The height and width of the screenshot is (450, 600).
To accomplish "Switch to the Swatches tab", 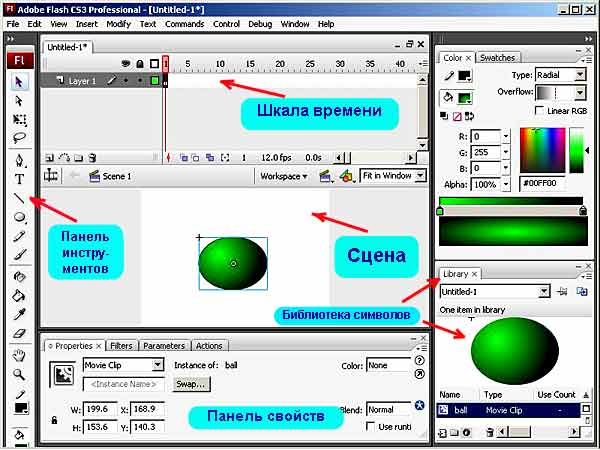I will point(497,58).
